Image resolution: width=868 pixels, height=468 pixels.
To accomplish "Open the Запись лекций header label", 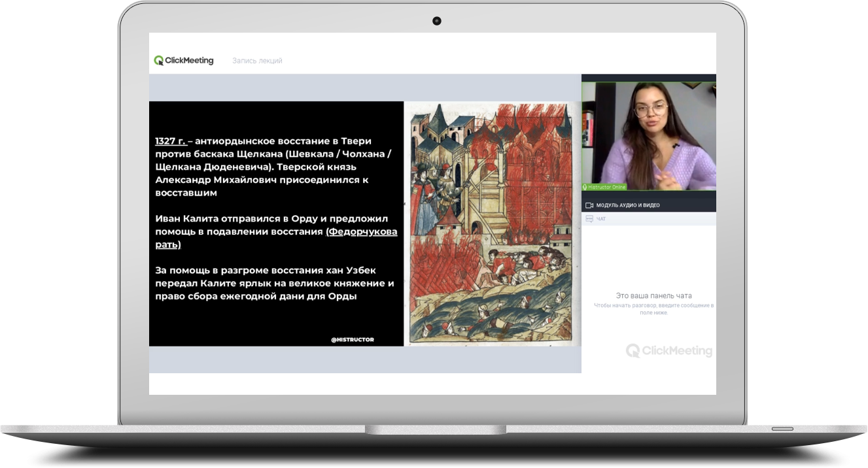I will click(x=257, y=61).
